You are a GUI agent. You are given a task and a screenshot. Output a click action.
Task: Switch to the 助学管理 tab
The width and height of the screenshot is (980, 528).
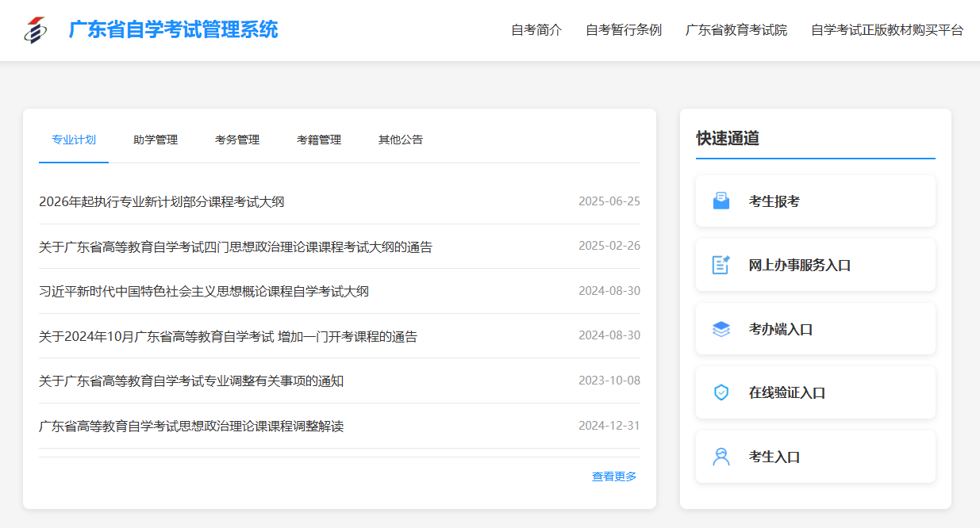pyautogui.click(x=156, y=140)
